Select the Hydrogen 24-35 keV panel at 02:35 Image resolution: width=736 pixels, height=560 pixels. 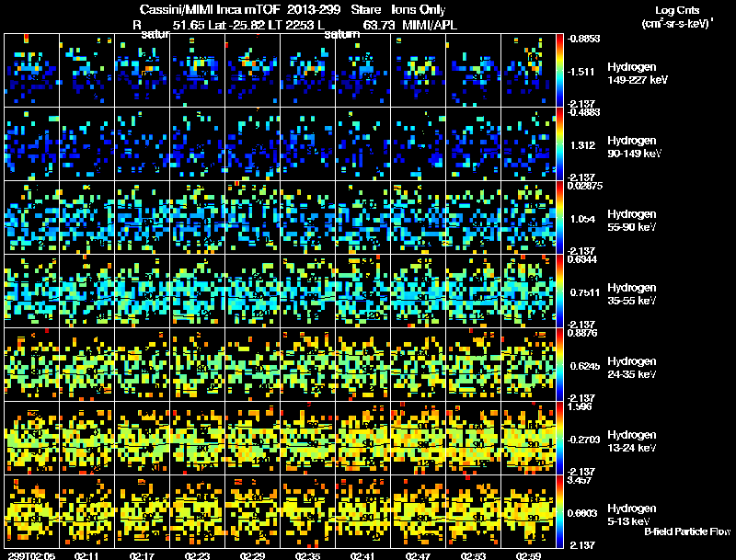[x=308, y=365]
